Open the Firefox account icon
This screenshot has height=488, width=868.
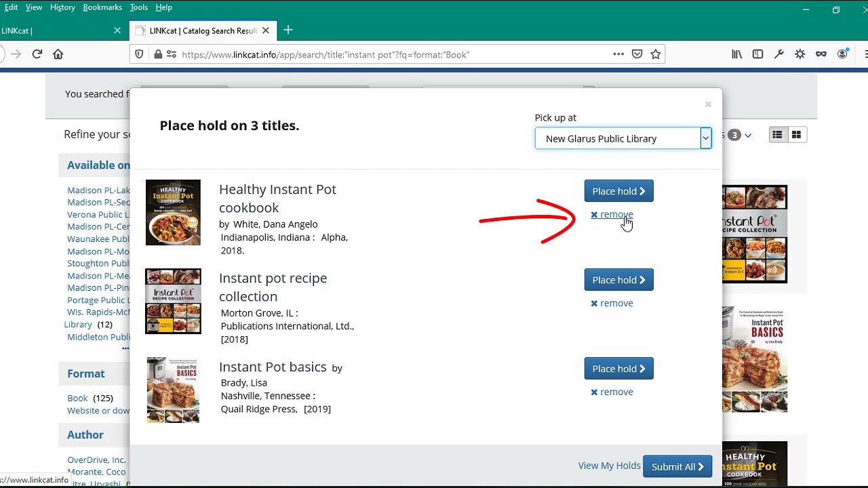[x=842, y=54]
